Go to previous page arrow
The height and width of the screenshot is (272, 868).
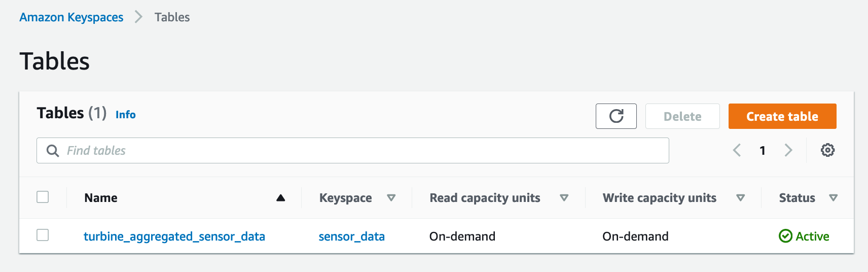click(737, 150)
